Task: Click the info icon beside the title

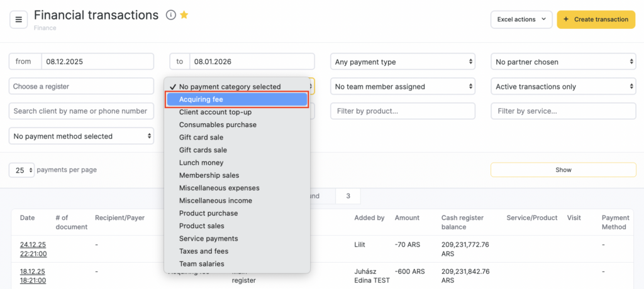Action: pyautogui.click(x=170, y=15)
